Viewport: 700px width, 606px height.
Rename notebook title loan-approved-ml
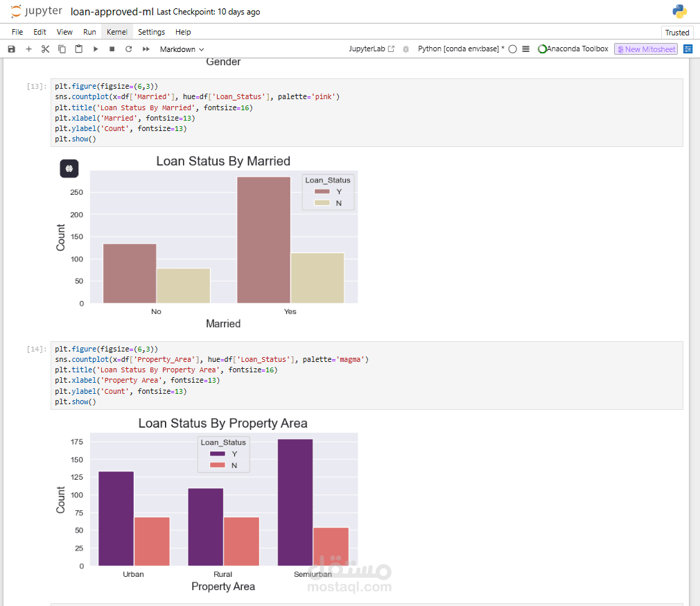112,12
